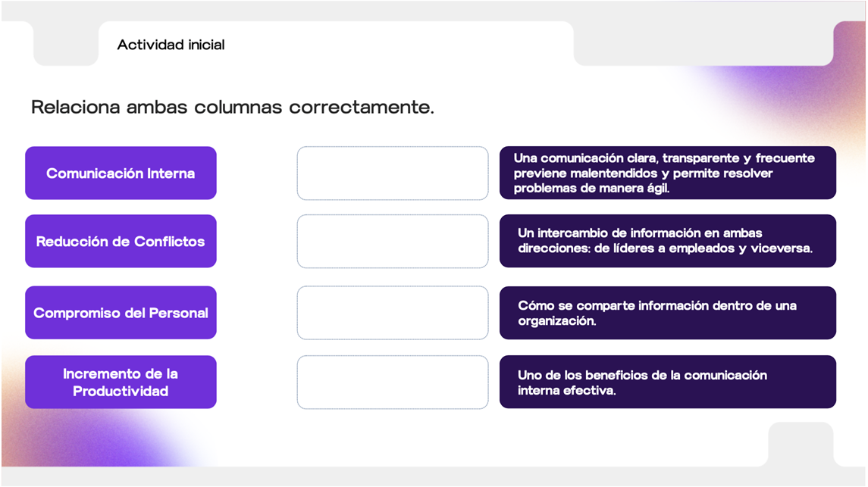This screenshot has width=868, height=487.
Task: Choose the 'Cómo se comparte información' definition
Action: [x=667, y=313]
